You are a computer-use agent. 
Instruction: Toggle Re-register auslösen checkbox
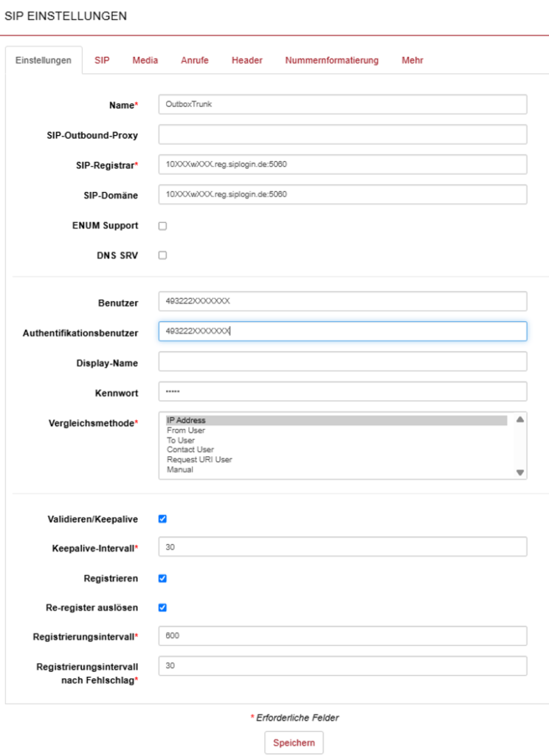(162, 608)
